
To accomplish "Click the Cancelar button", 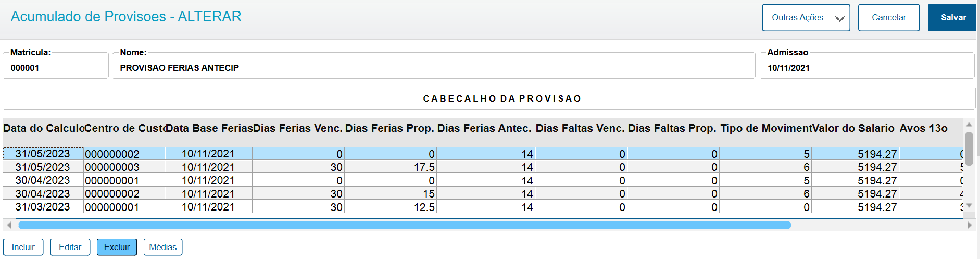I will pyautogui.click(x=888, y=18).
